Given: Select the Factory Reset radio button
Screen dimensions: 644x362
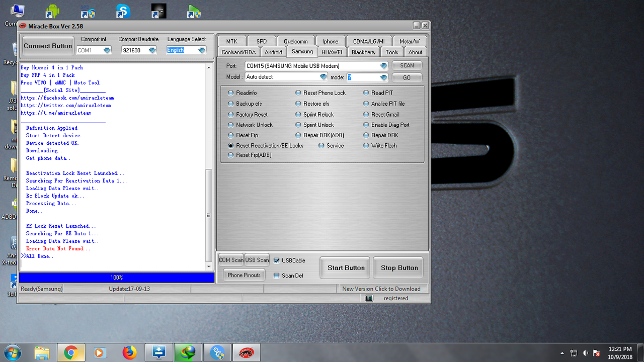Looking at the screenshot, I should coord(231,115).
